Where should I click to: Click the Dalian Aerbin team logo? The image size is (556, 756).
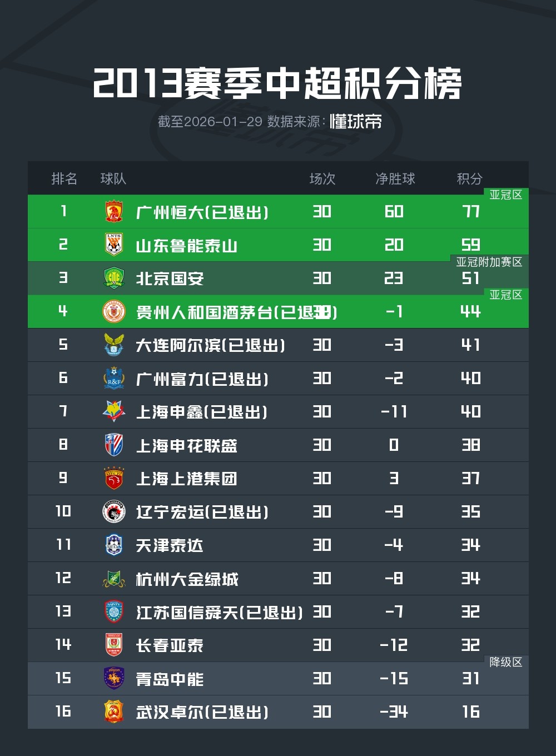(x=114, y=345)
